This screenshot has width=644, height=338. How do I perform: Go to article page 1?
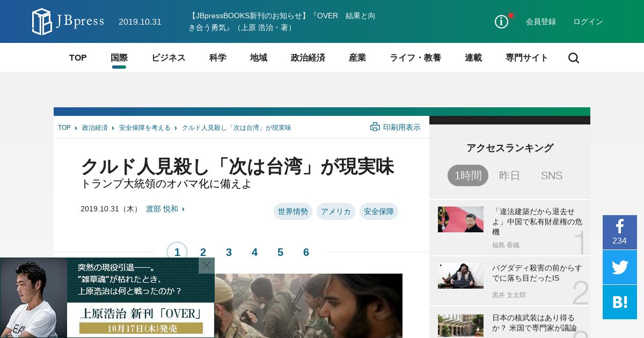pos(177,252)
